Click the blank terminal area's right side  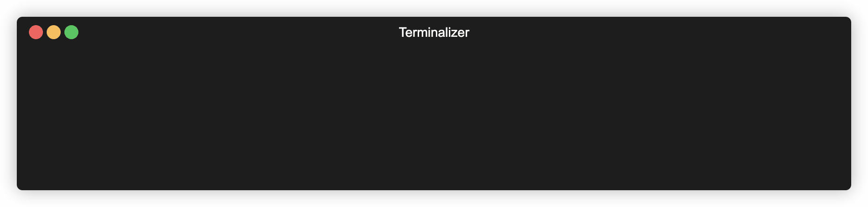[x=770, y=117]
